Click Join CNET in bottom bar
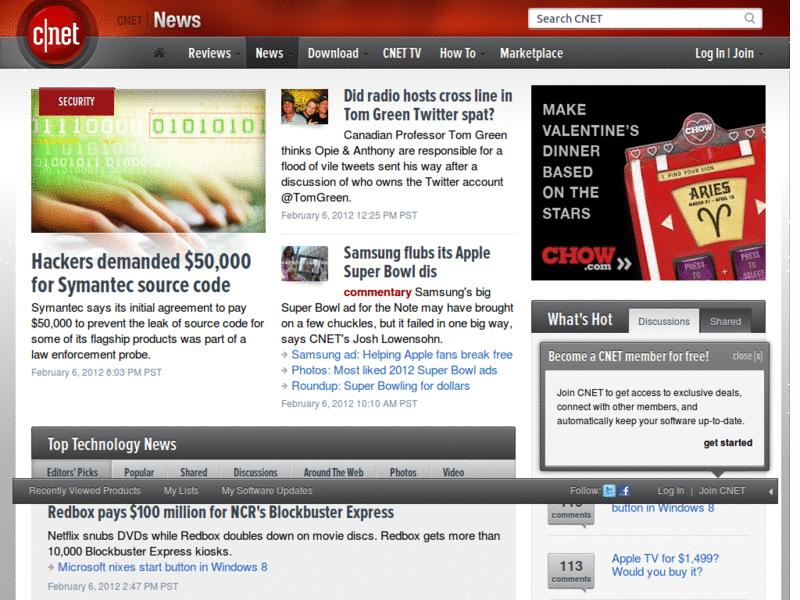Image resolution: width=800 pixels, height=600 pixels. coord(722,491)
